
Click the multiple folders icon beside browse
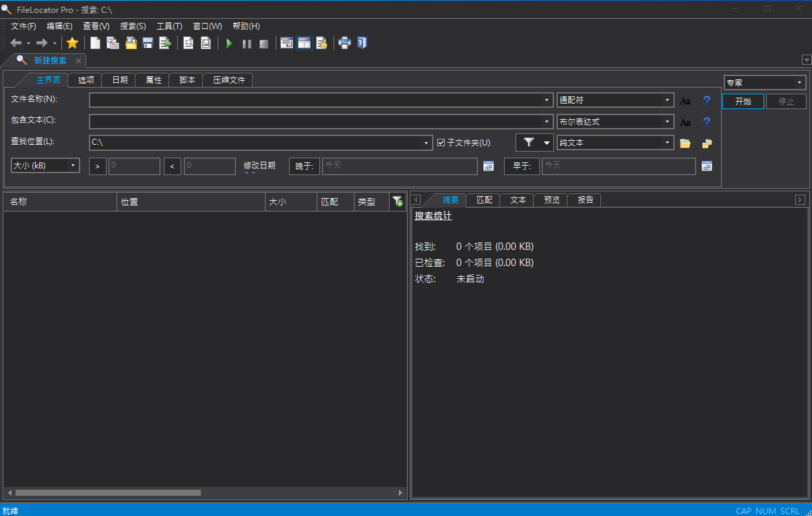pos(707,143)
